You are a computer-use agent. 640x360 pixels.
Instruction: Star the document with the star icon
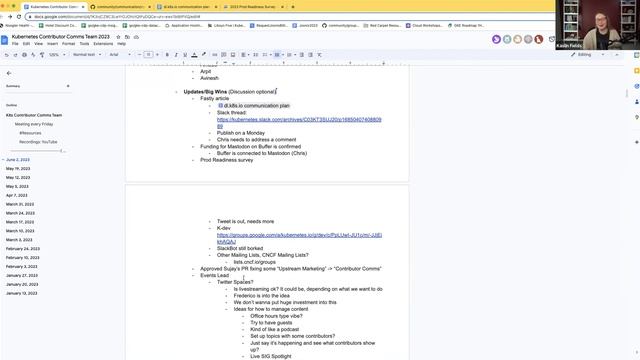click(x=118, y=37)
